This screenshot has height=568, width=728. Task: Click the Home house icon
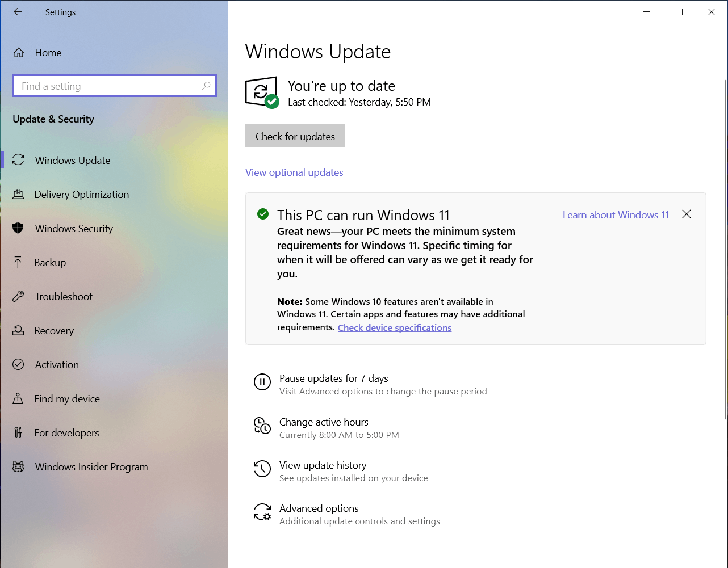19,53
